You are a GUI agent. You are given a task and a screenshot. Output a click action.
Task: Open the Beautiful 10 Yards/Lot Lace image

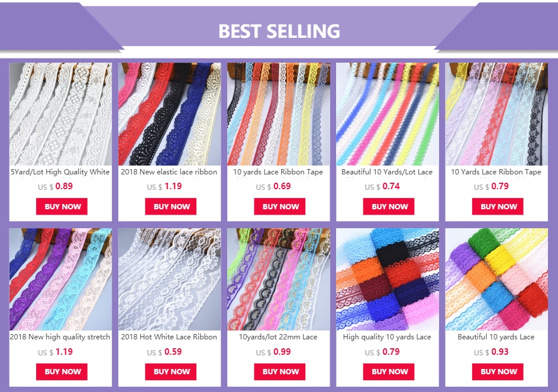tap(388, 114)
